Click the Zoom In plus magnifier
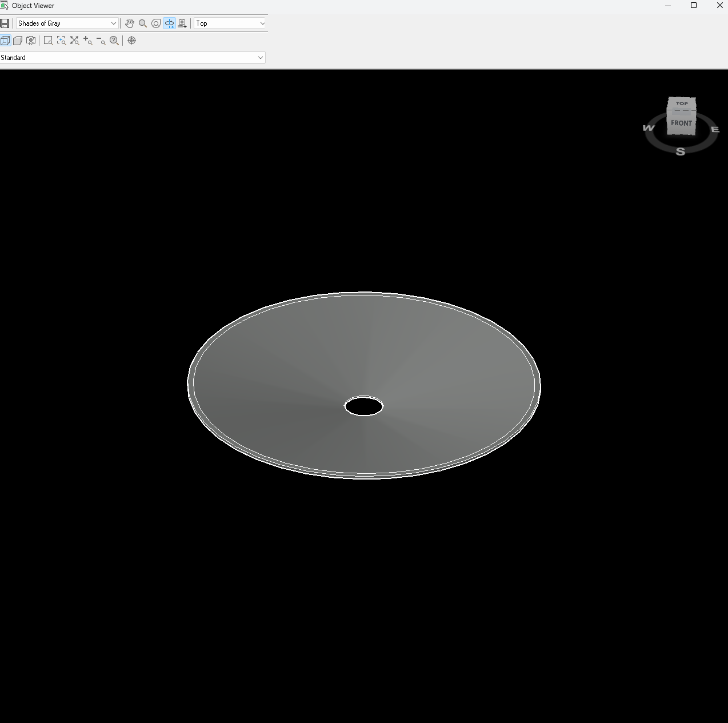The height and width of the screenshot is (723, 728). (x=88, y=41)
